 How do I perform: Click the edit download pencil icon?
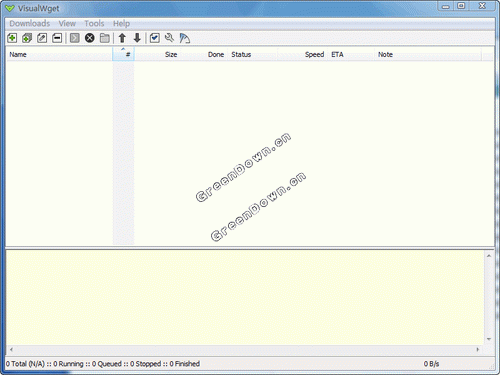(x=42, y=38)
